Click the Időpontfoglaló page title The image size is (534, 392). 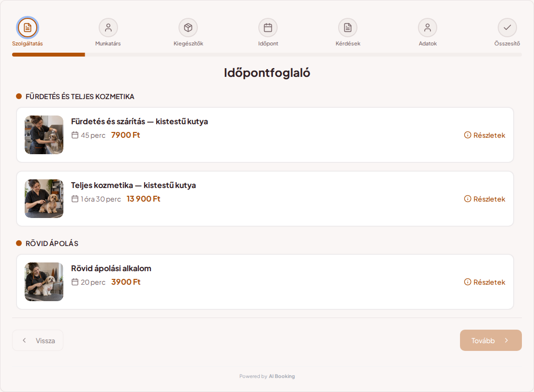267,73
